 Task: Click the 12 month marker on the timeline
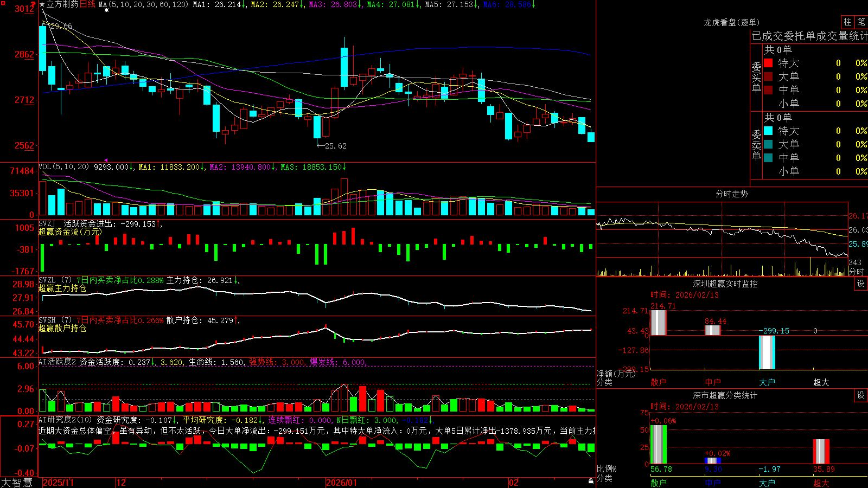pyautogui.click(x=121, y=483)
